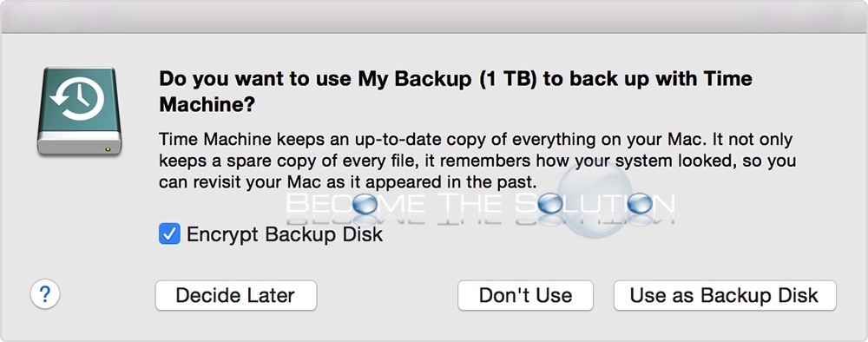Click the first droplet in the SOLUTION watermark
This screenshot has height=342, width=868.
click(551, 204)
